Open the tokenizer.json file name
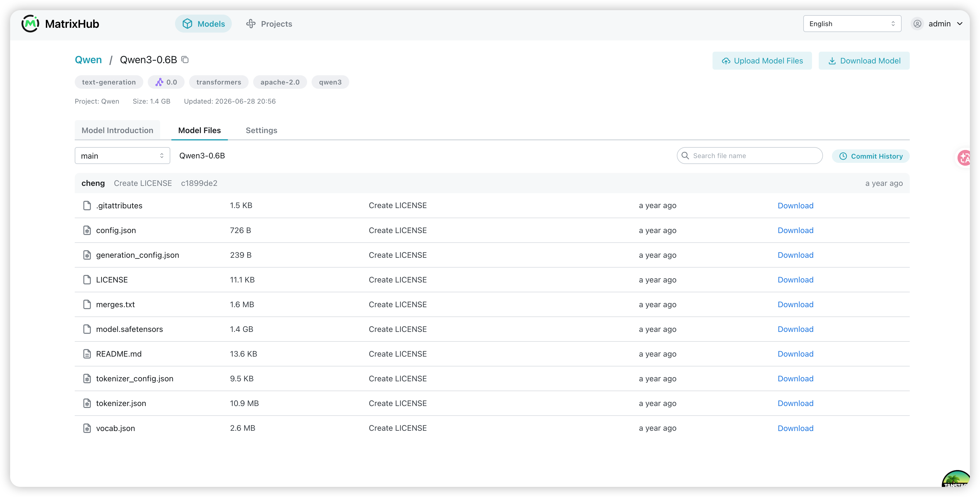Viewport: 980px width, 497px height. pyautogui.click(x=121, y=403)
